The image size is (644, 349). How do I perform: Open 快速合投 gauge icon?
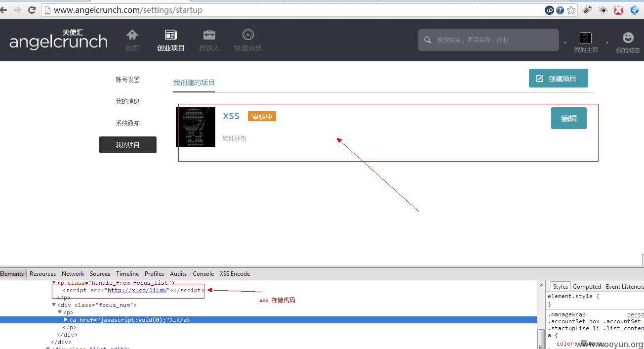(248, 35)
